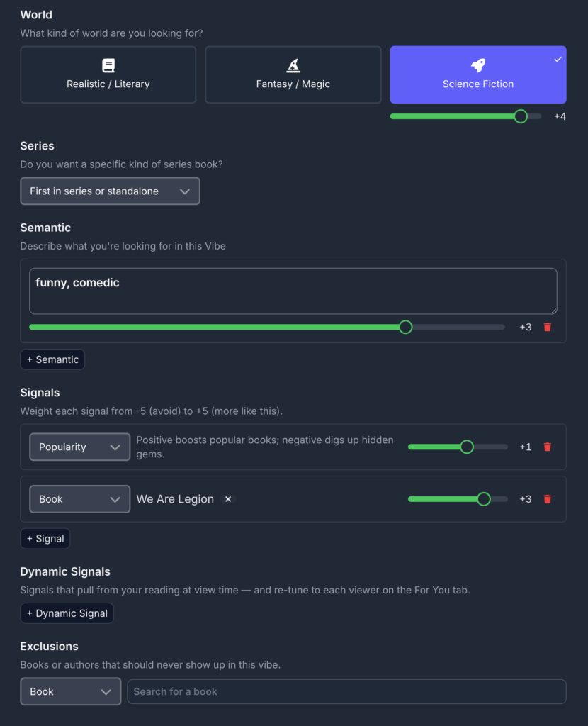Open the First in series or standalone dropdown
The height and width of the screenshot is (726, 588).
110,191
